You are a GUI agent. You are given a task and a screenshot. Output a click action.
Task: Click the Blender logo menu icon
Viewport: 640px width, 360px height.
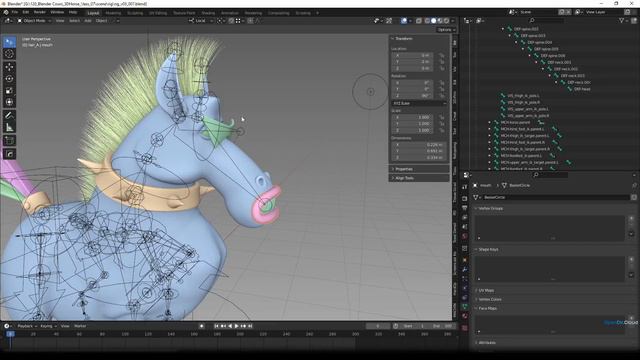[x=6, y=13]
